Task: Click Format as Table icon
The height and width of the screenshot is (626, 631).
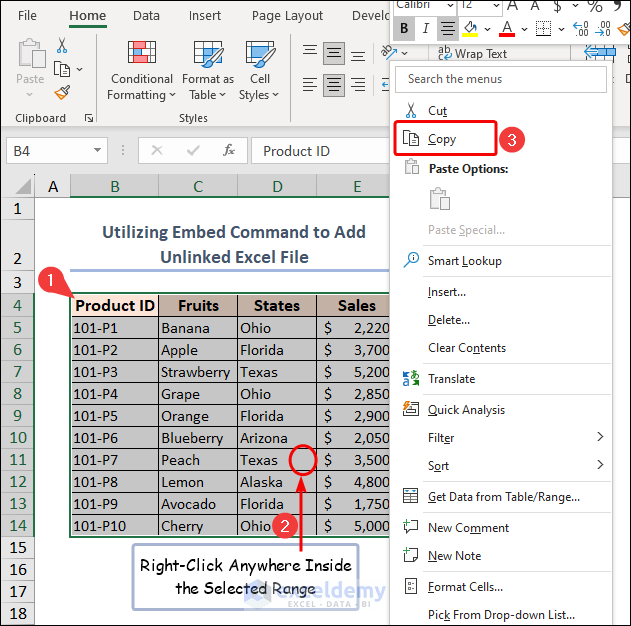Action: click(208, 54)
